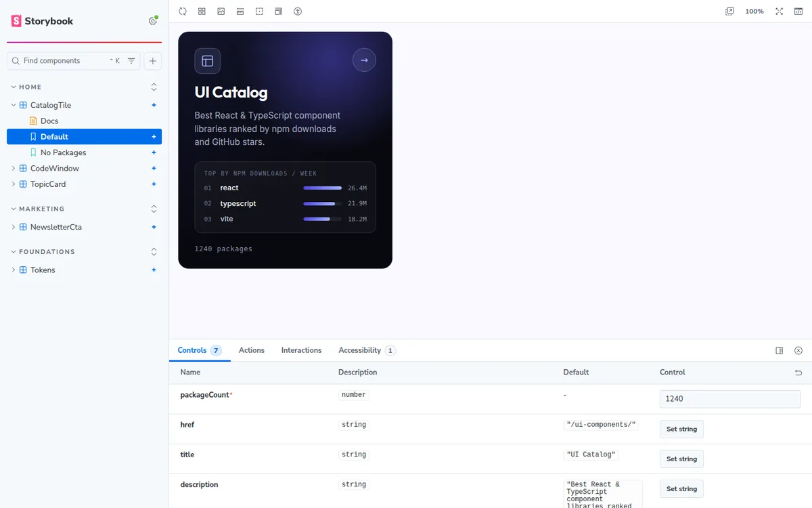Click the search filter icon
812x508 pixels.
click(131, 61)
